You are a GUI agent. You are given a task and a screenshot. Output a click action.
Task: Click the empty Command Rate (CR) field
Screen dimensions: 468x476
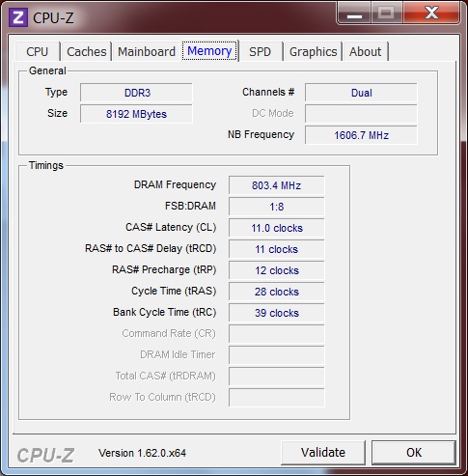(277, 334)
